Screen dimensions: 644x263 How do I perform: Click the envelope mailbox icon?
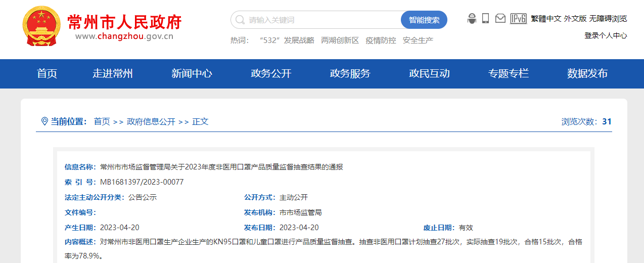tap(500, 19)
